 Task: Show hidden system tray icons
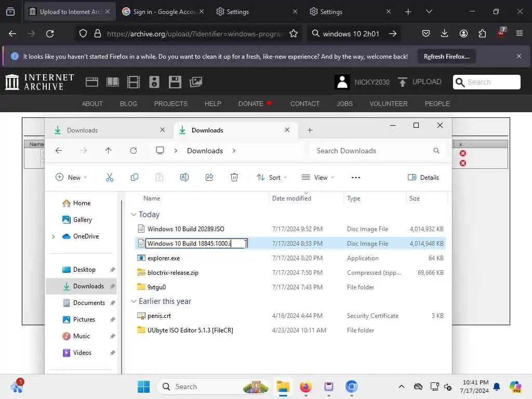(402, 387)
